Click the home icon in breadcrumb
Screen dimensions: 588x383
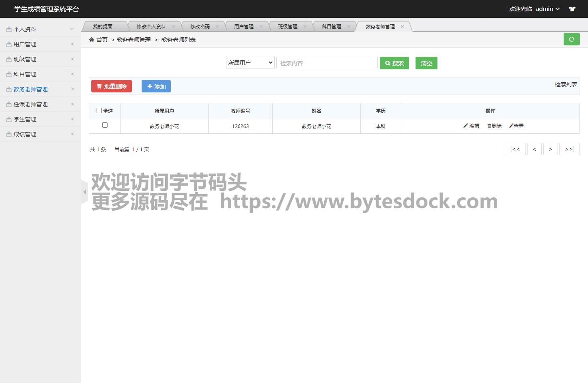[92, 40]
